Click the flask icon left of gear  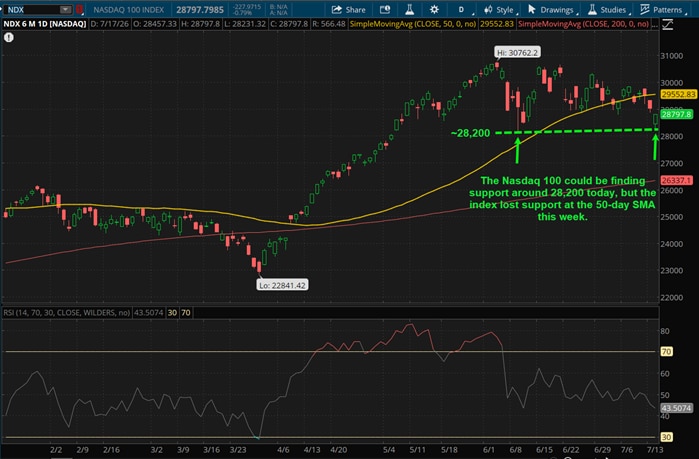[x=409, y=9]
